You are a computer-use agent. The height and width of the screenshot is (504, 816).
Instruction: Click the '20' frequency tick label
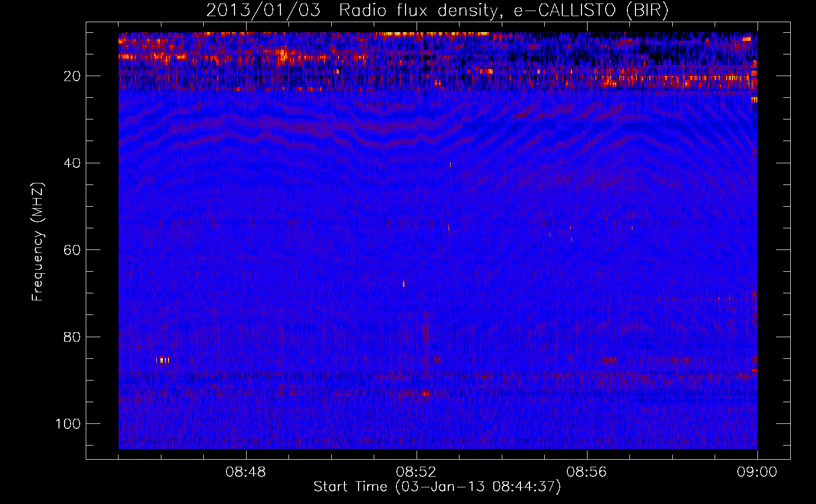(x=73, y=76)
